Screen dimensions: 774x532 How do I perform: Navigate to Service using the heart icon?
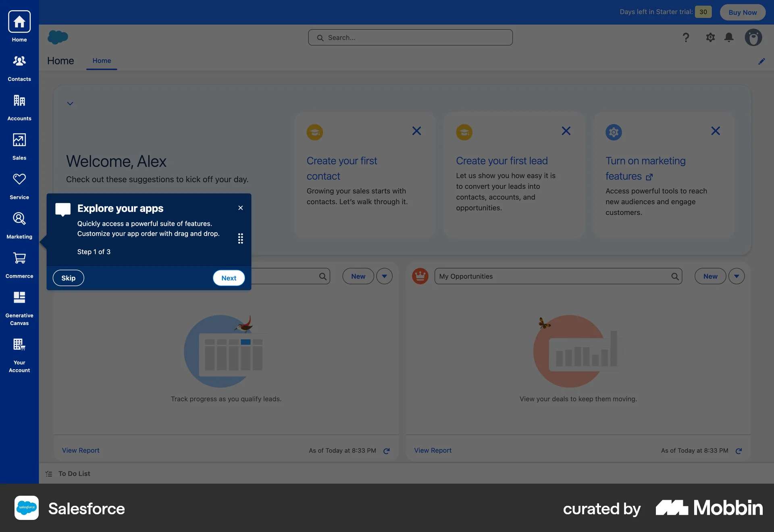click(19, 185)
